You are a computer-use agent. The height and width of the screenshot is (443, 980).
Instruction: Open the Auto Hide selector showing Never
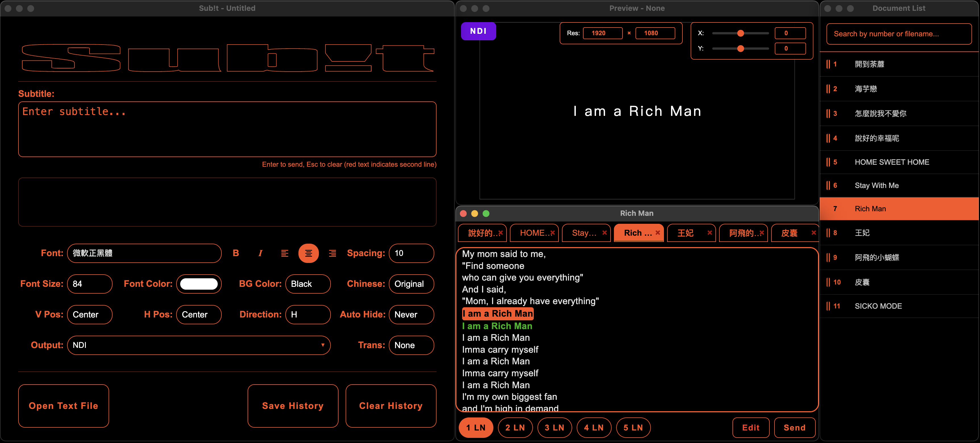pos(411,314)
